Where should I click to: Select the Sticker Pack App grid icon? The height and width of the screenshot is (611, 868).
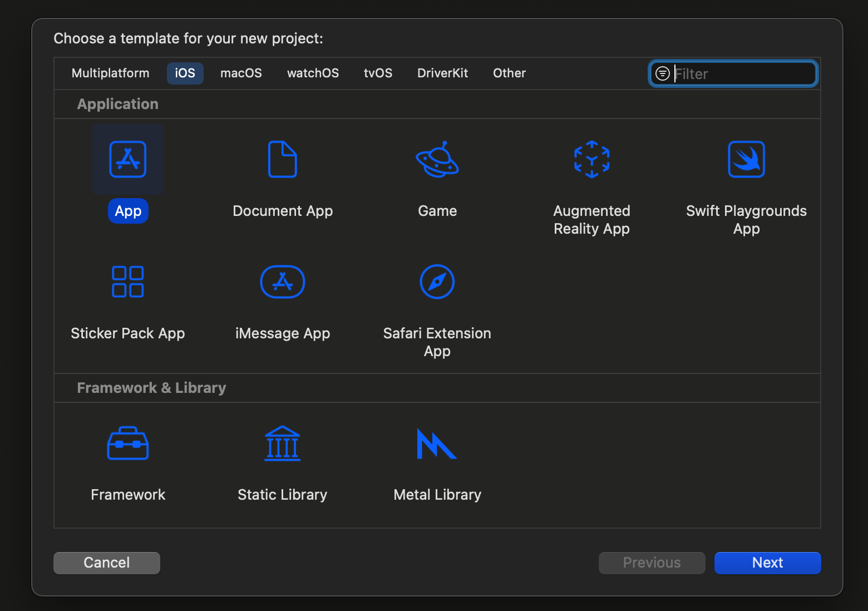pyautogui.click(x=128, y=282)
